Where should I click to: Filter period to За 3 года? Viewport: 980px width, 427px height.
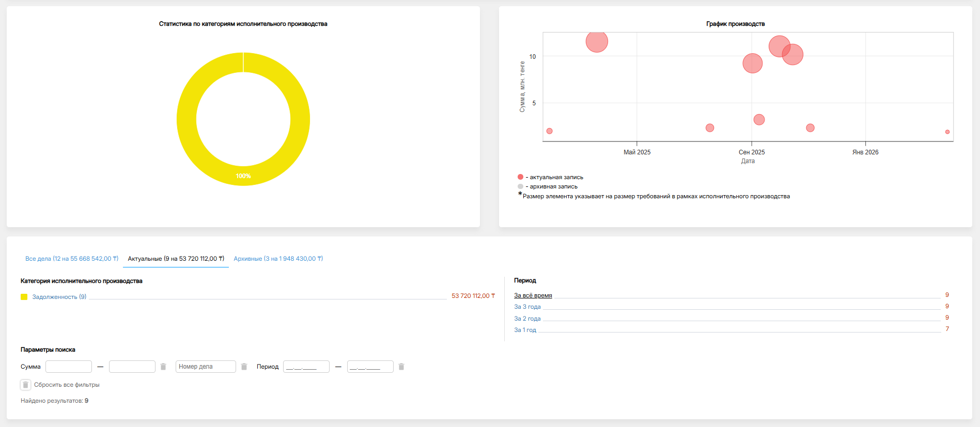527,307
